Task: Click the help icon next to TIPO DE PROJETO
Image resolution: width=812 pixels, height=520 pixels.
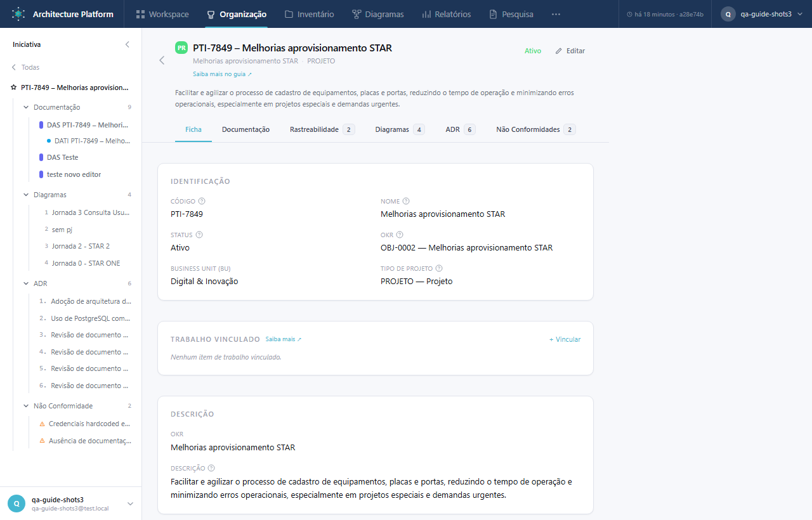Action: (x=439, y=268)
